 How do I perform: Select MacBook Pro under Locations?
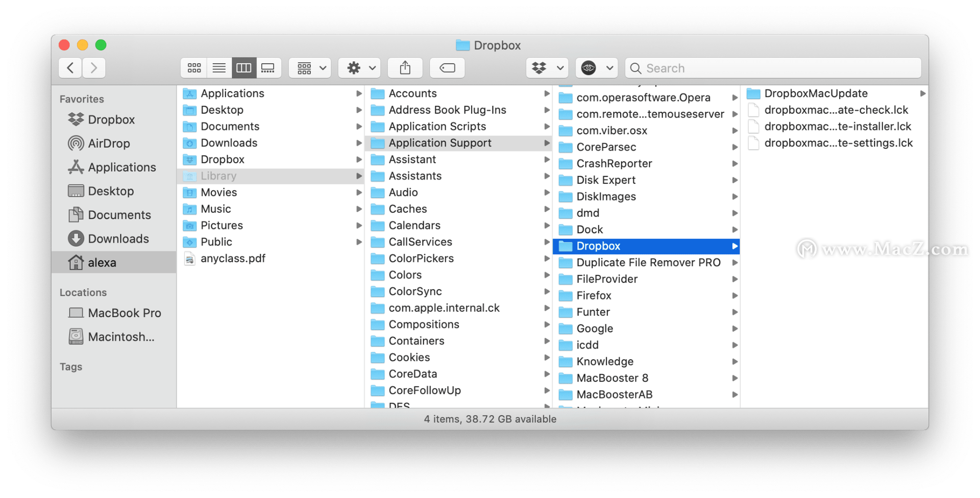[115, 313]
